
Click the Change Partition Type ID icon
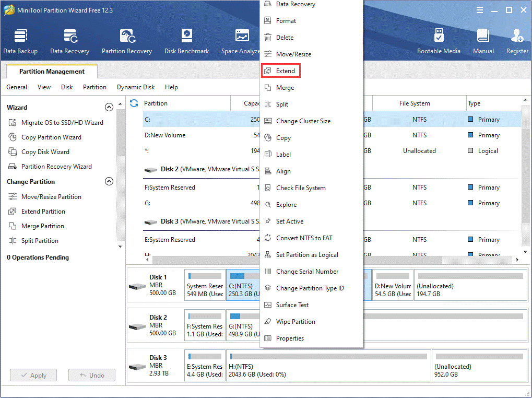pos(268,288)
